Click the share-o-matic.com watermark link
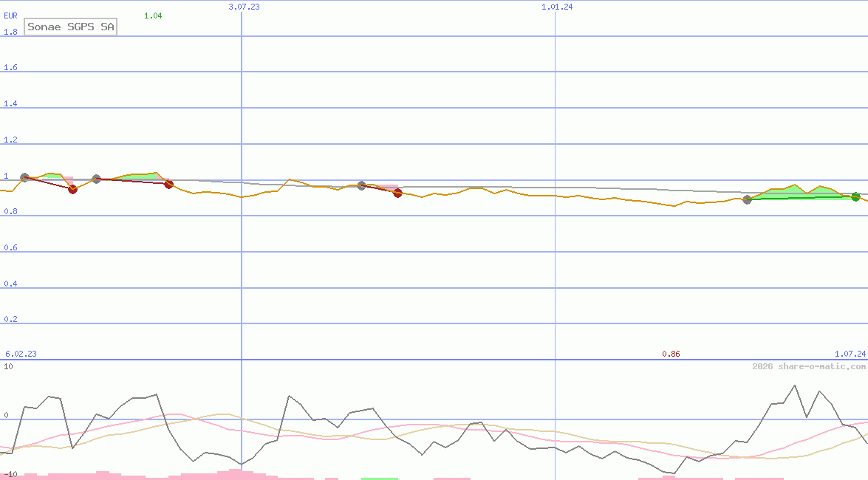Image resolution: width=868 pixels, height=480 pixels. click(809, 366)
